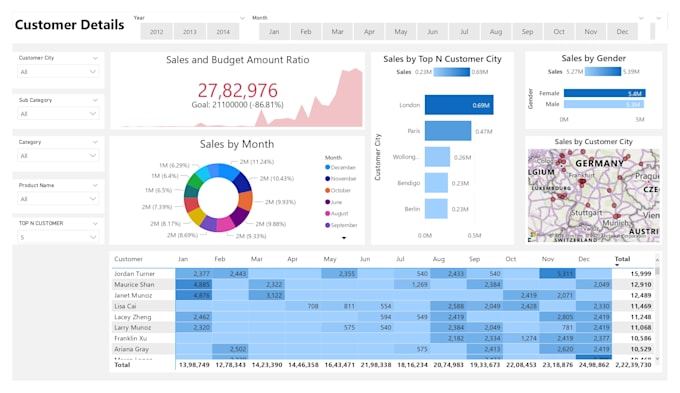
Task: Filter by month Nov in slicer
Action: tap(591, 32)
